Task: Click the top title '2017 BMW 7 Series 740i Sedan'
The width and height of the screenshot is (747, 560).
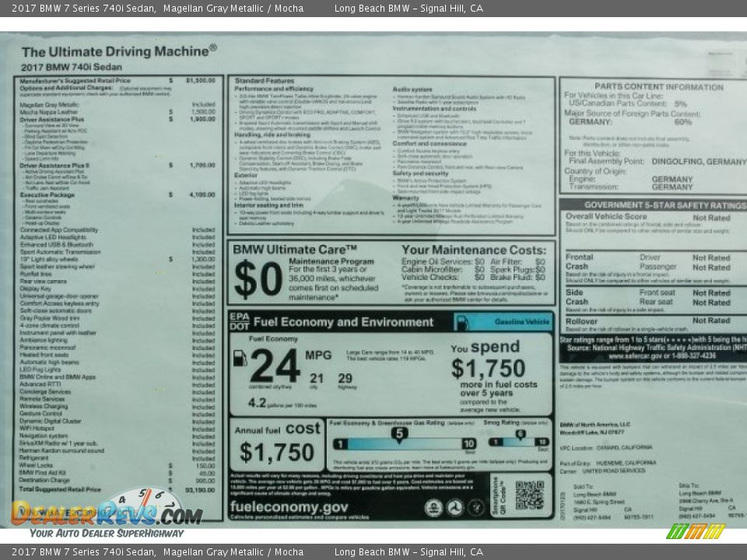Action: click(82, 8)
